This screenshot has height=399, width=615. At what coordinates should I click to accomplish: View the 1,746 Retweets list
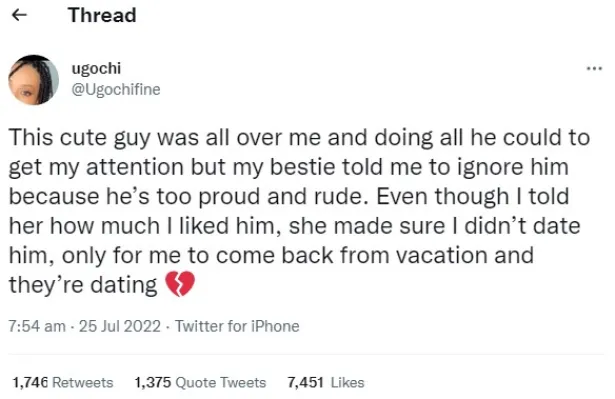63,382
